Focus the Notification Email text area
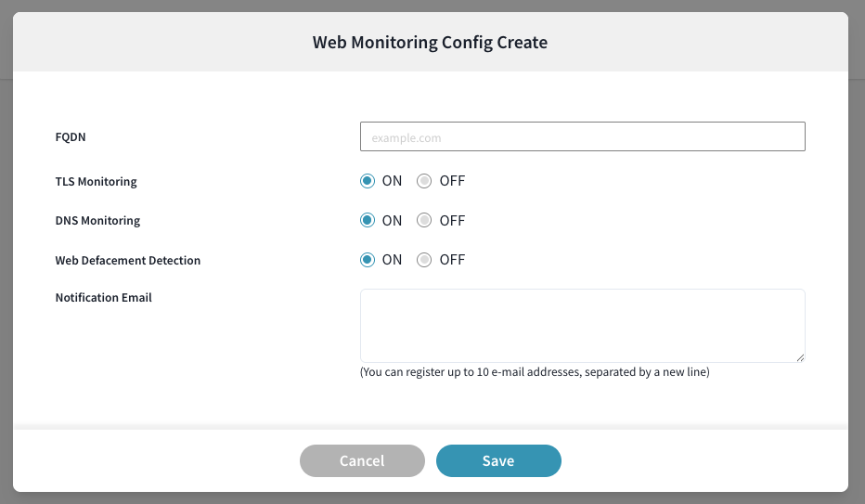 (x=582, y=325)
